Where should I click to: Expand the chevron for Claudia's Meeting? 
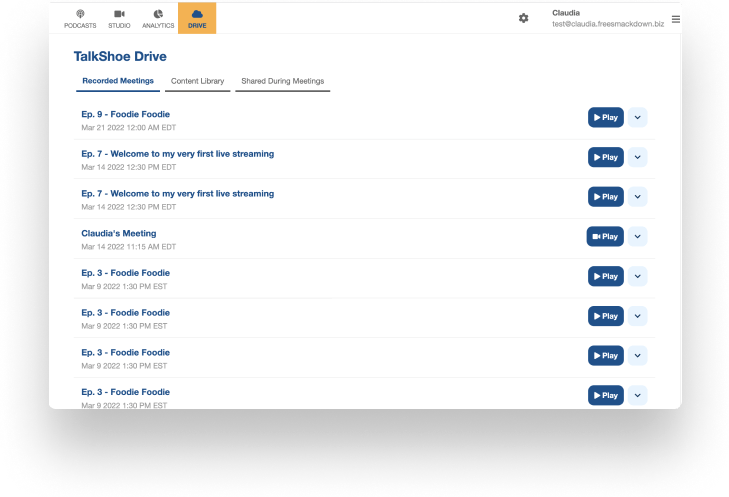pyautogui.click(x=637, y=237)
